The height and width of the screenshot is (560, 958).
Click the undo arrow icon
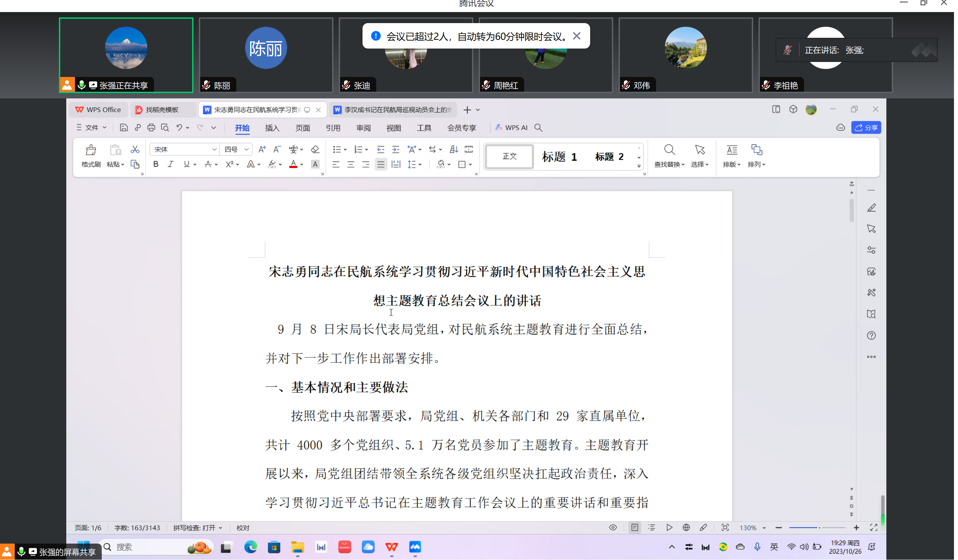[179, 128]
